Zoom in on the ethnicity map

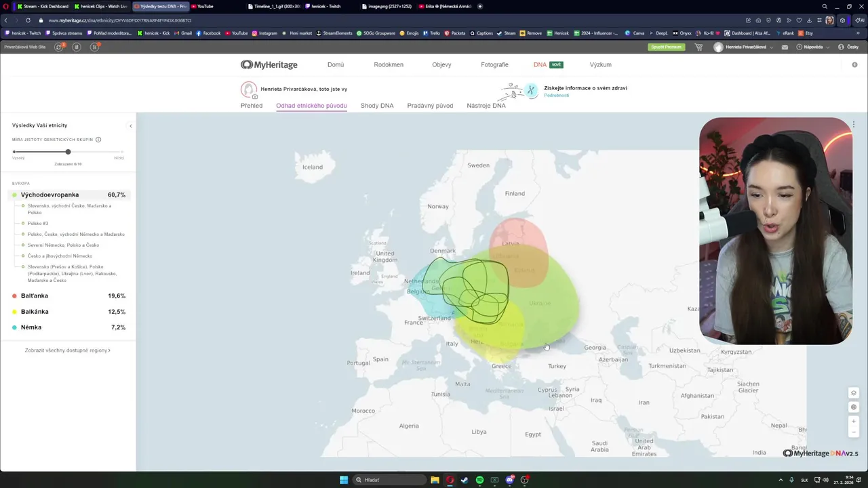tap(854, 421)
